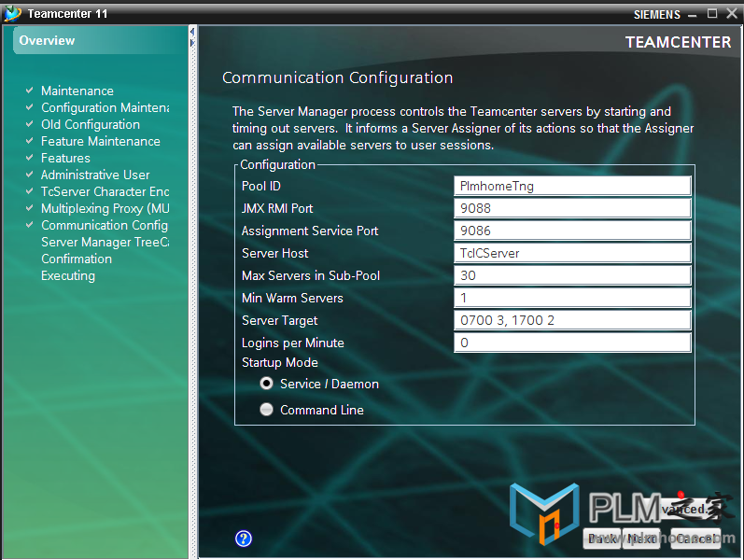Select the Communication Config step
Image resolution: width=744 pixels, height=560 pixels.
pyautogui.click(x=105, y=226)
